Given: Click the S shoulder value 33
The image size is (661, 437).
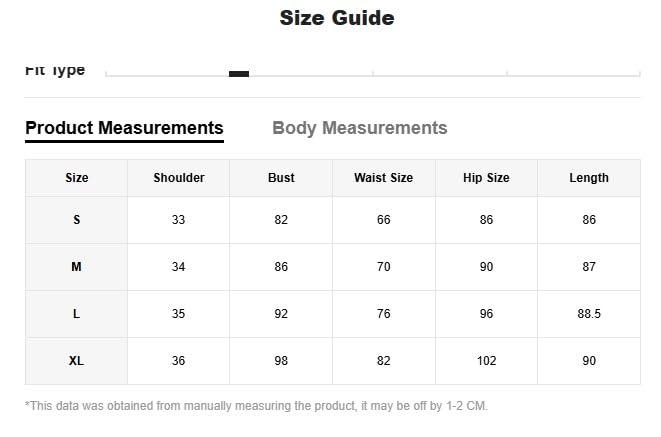Looking at the screenshot, I should (179, 220).
